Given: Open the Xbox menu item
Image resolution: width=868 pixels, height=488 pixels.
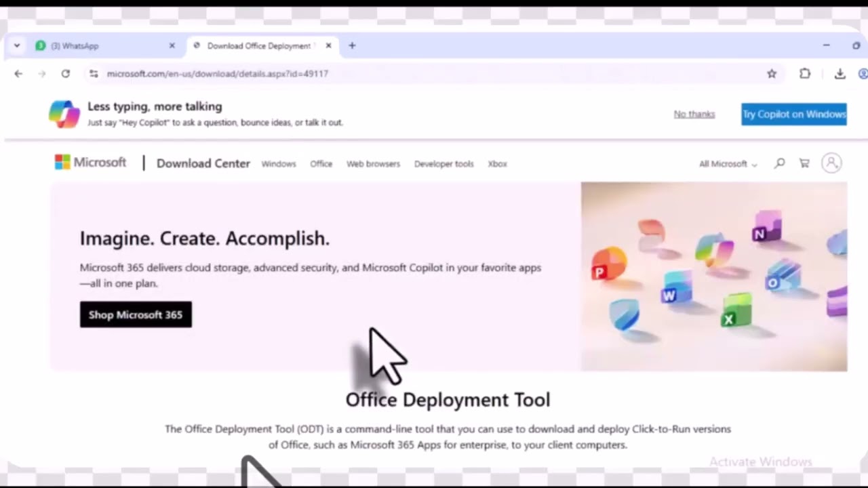Looking at the screenshot, I should click(497, 164).
